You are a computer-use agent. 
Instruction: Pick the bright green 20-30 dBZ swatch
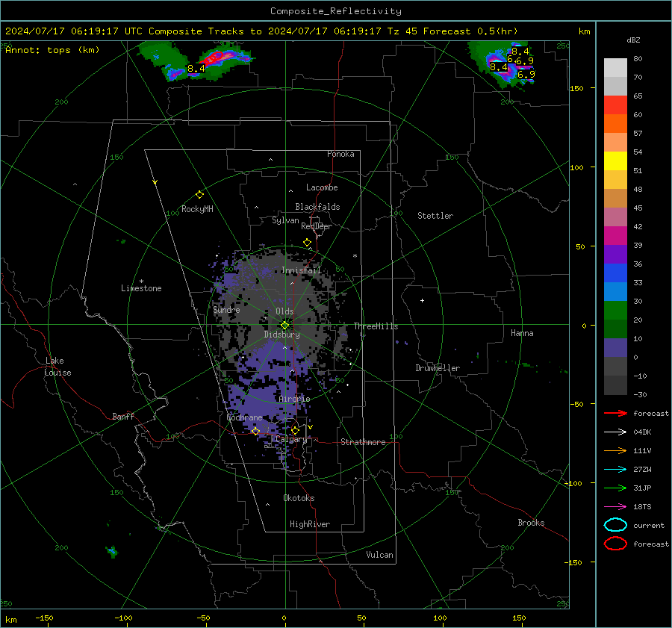point(615,311)
